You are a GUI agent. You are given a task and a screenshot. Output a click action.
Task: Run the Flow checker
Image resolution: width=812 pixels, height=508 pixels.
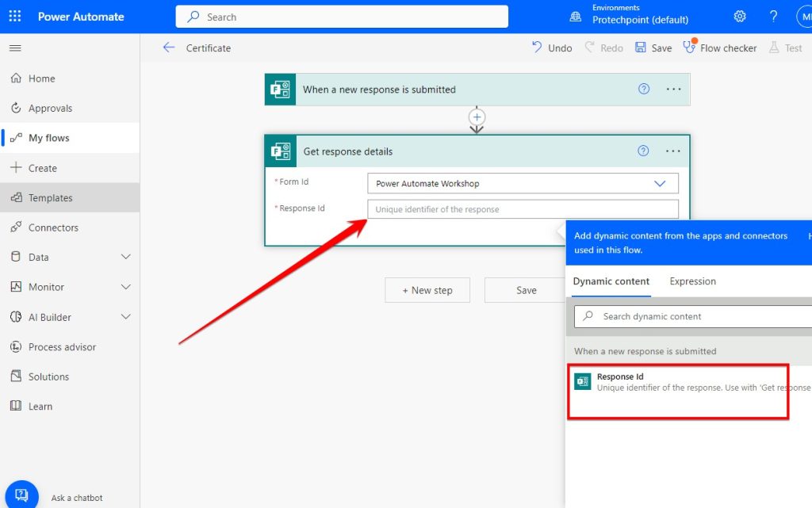719,48
